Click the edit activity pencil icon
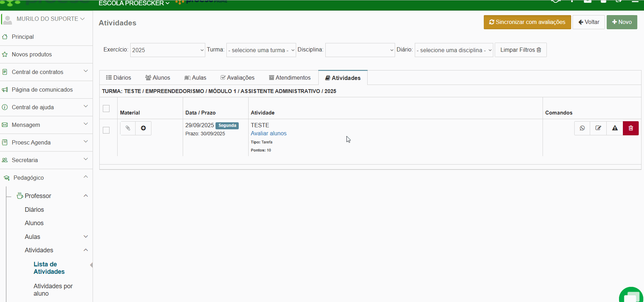644x302 pixels. click(598, 128)
